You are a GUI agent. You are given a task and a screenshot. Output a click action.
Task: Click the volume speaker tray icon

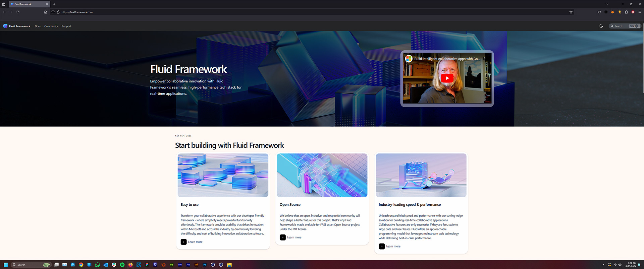(620, 265)
